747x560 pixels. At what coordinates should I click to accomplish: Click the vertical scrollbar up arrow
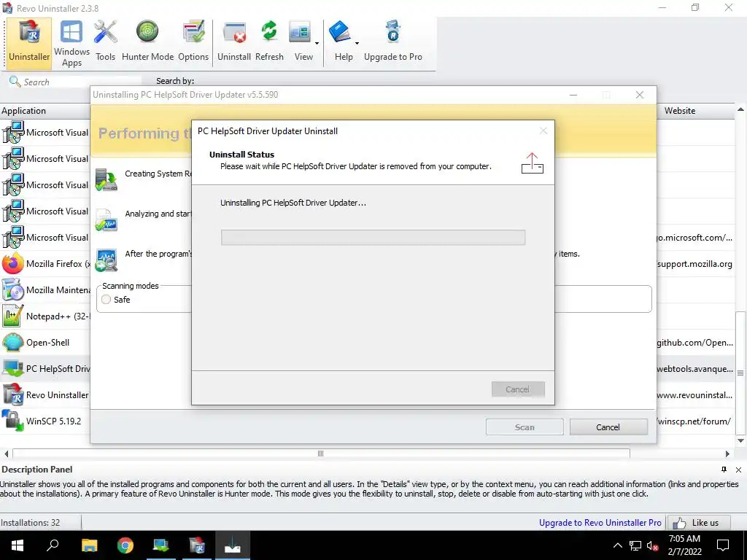coord(740,109)
